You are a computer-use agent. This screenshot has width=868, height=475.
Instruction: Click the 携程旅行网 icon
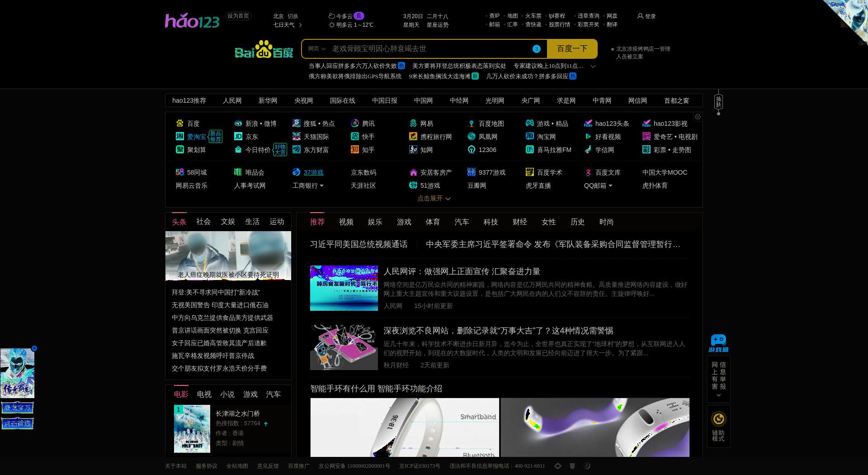coord(413,136)
